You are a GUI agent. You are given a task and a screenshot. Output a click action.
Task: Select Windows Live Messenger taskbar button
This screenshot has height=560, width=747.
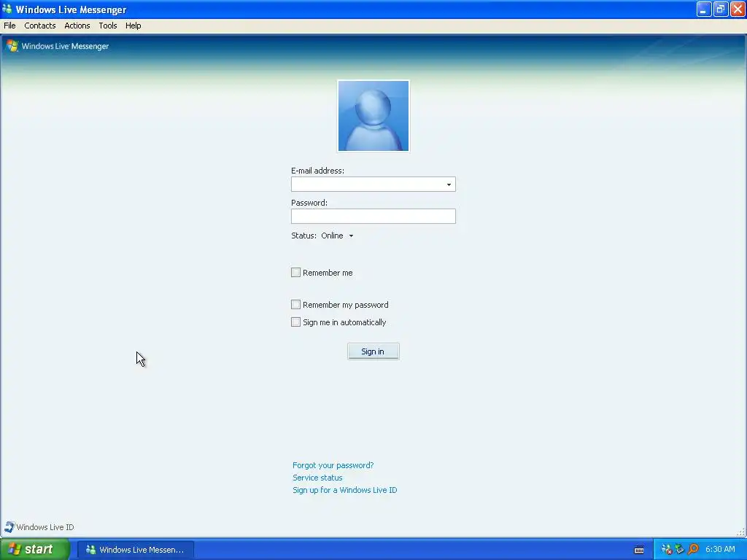pyautogui.click(x=136, y=550)
